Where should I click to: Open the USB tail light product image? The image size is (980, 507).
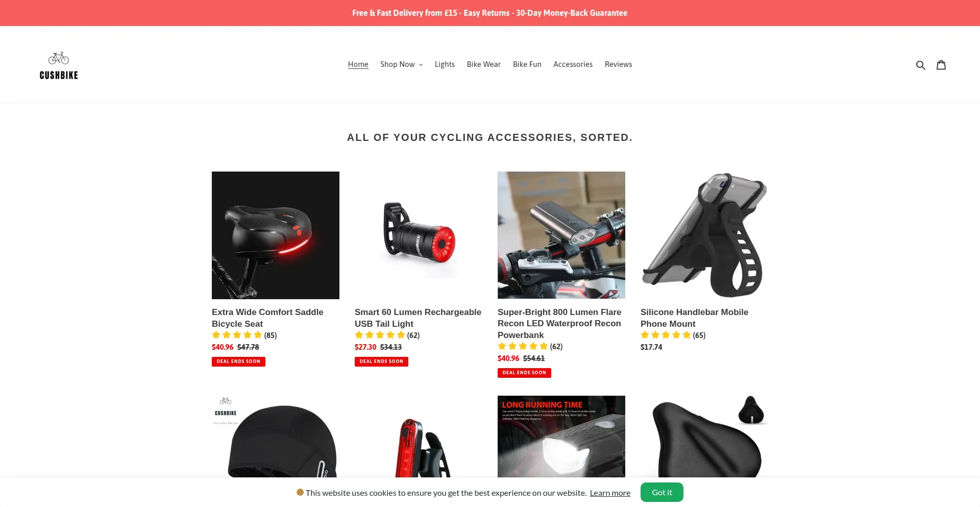(419, 235)
